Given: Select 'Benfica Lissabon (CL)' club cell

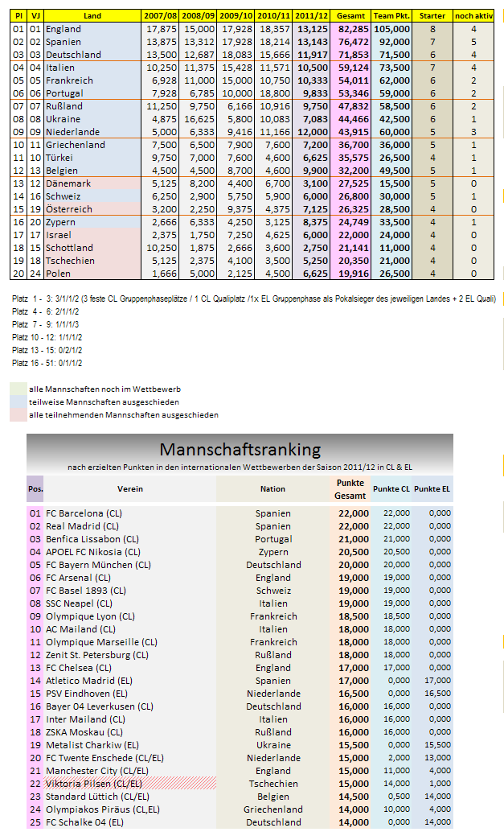Looking at the screenshot, I should pyautogui.click(x=130, y=539).
